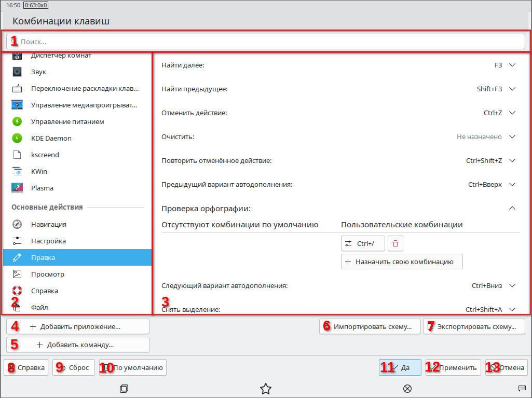The image size is (532, 398).
Task: Expand the Снять выделение row
Action: coord(512,309)
